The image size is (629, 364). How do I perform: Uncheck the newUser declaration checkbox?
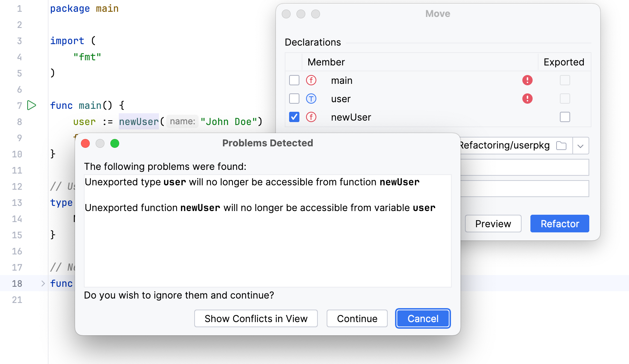point(294,117)
